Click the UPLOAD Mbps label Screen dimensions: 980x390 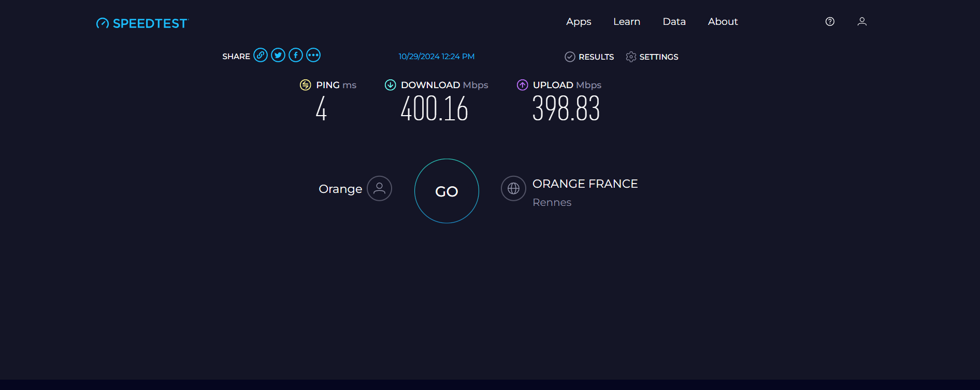(567, 85)
